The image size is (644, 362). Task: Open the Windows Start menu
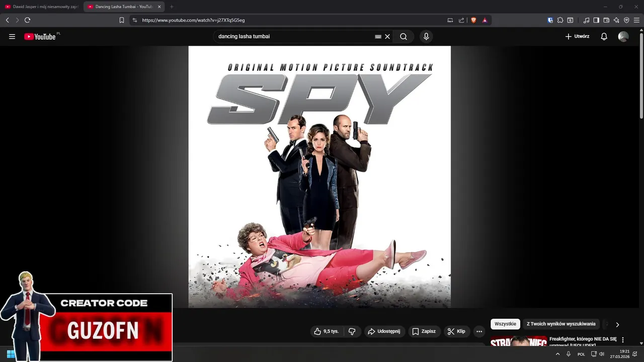point(11,354)
